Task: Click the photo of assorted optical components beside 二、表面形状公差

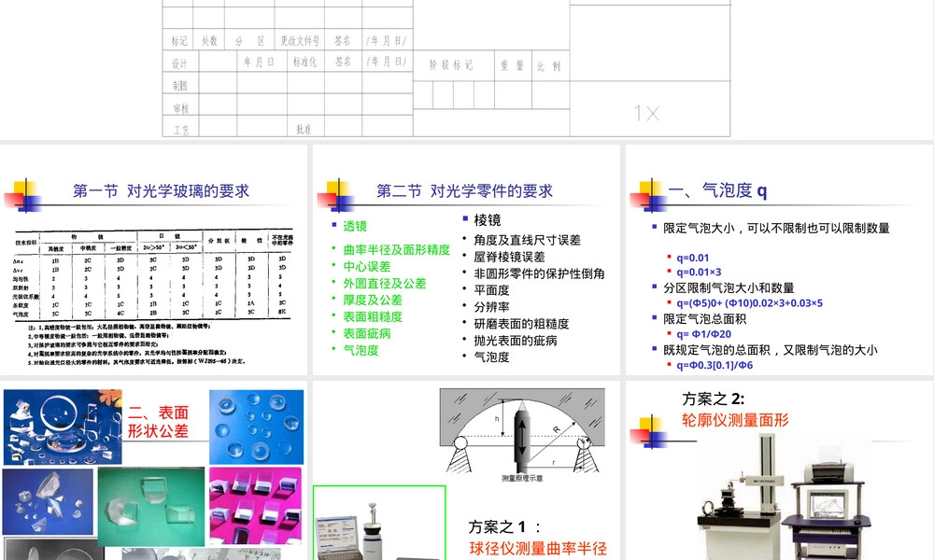Action: [x=63, y=427]
